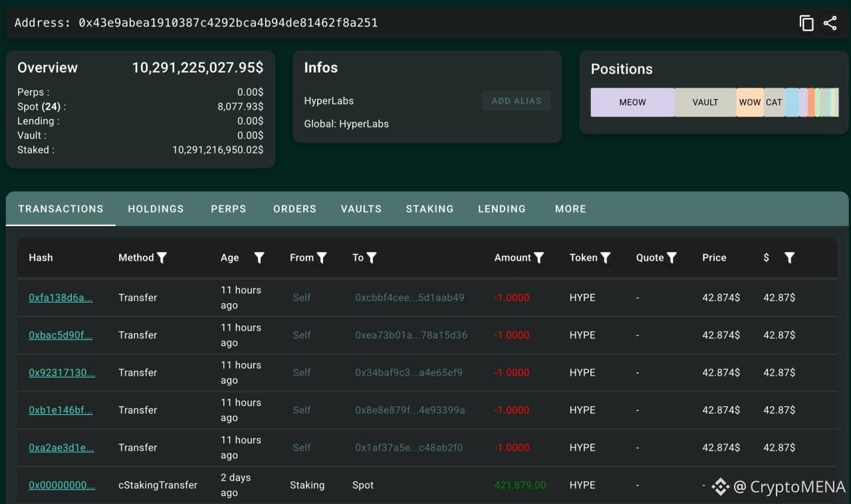Open transaction hash 0xfa138d6a...
The height and width of the screenshot is (504, 851).
click(61, 298)
